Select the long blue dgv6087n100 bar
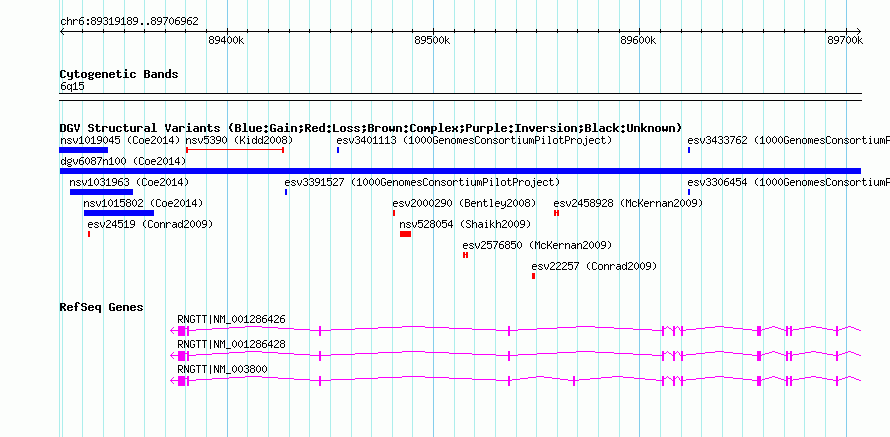The height and width of the screenshot is (437, 890). coord(460,171)
